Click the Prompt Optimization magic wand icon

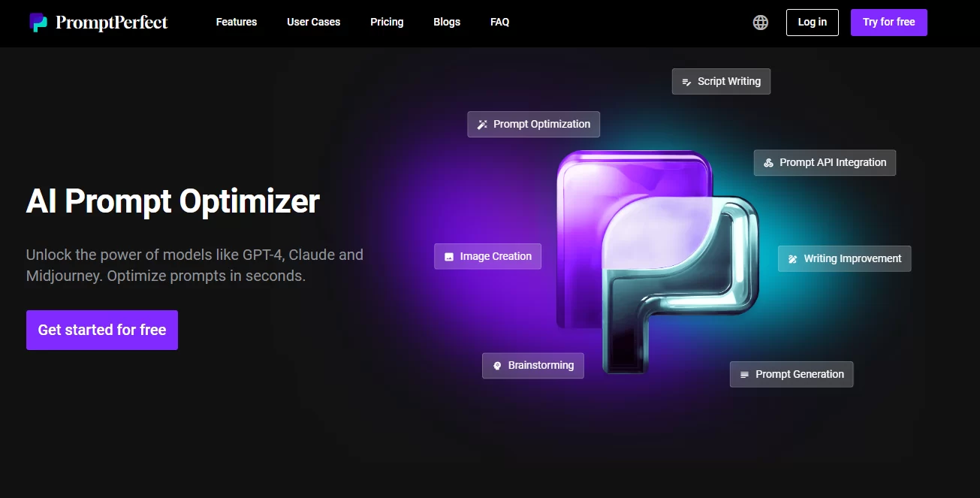coord(482,125)
